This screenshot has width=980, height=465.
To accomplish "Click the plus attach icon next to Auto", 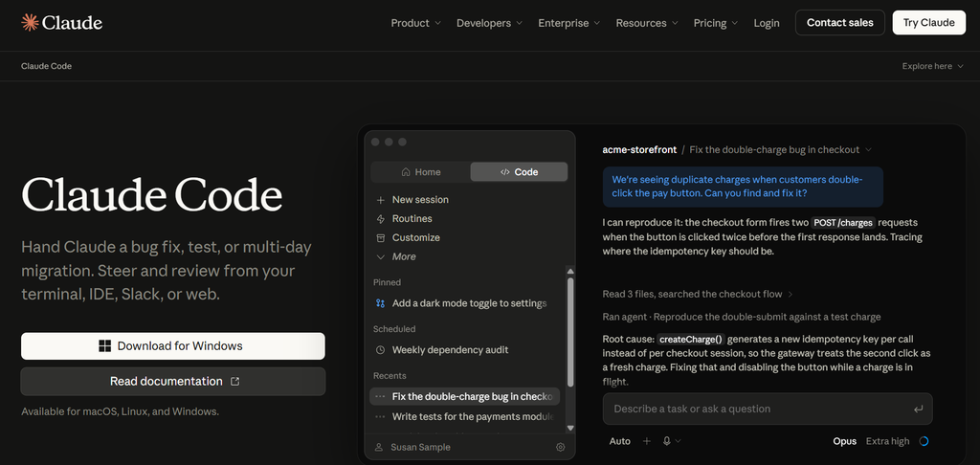I will pyautogui.click(x=647, y=441).
